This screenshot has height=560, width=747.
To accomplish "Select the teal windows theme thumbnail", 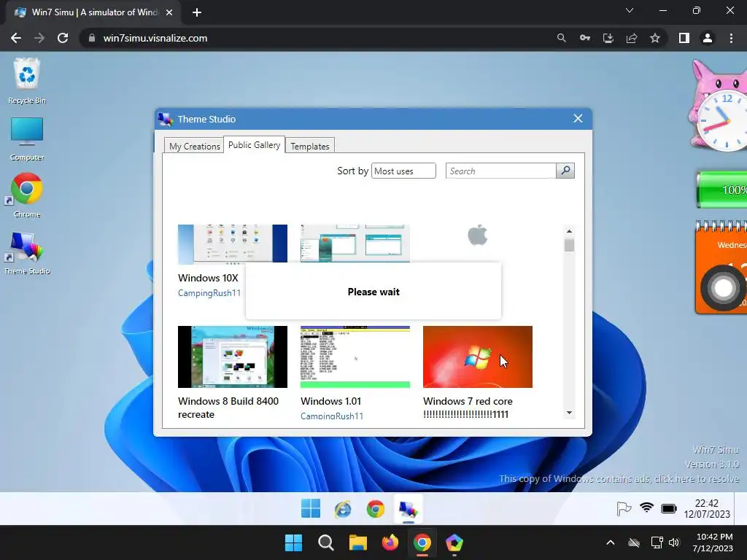I will 355,244.
